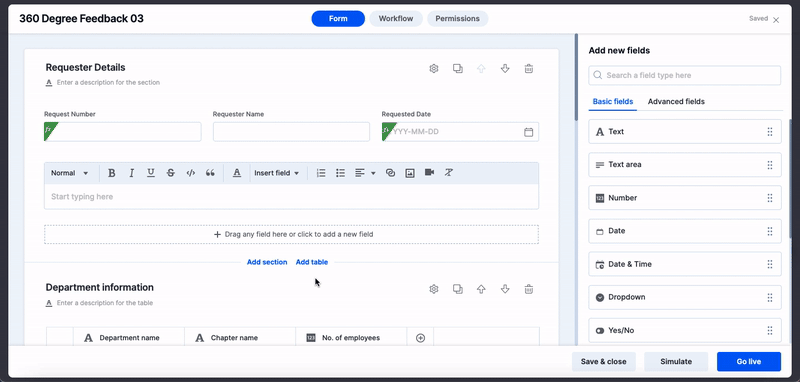Click the Requester Name input field
This screenshot has height=382, width=800.
click(x=291, y=132)
